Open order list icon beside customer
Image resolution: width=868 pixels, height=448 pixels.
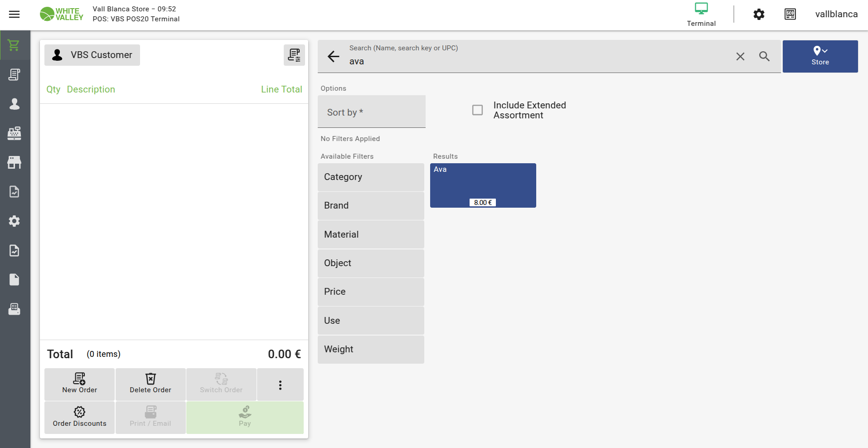[x=294, y=55]
